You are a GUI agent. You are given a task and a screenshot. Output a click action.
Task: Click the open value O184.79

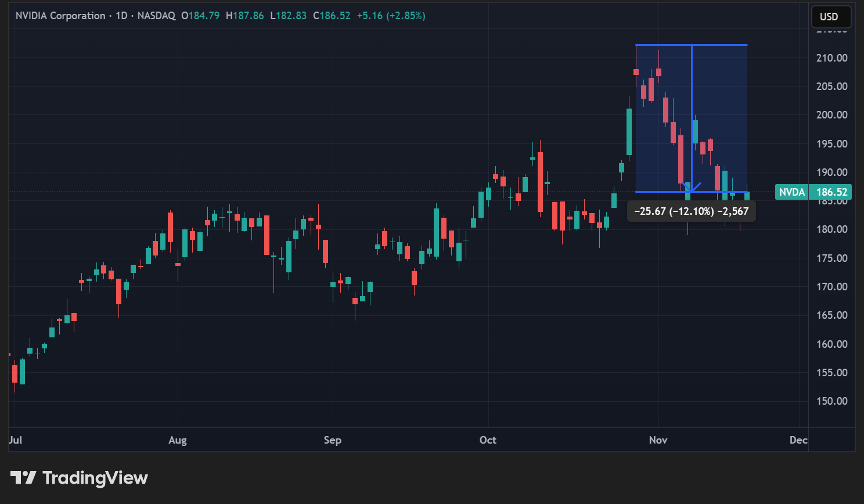[x=200, y=16]
